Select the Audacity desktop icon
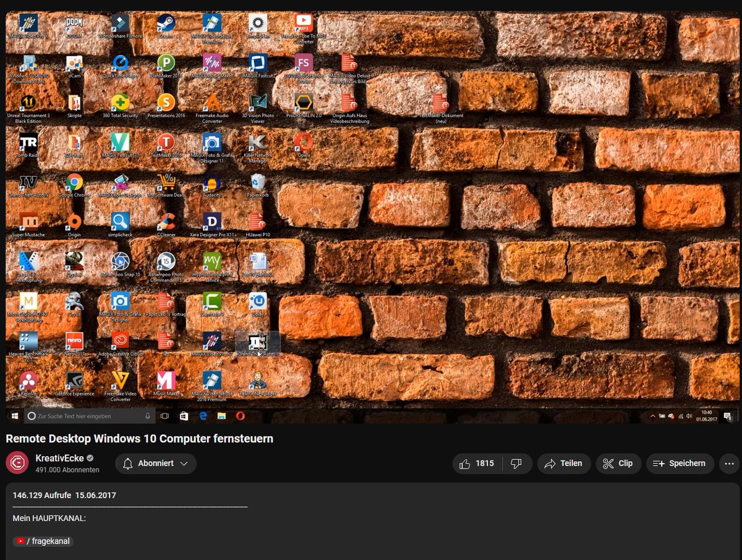 [211, 185]
